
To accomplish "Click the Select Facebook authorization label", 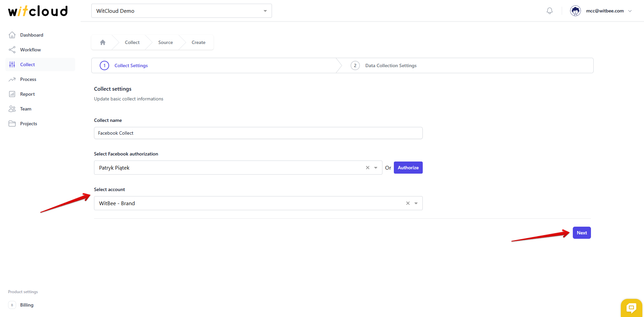I will (126, 154).
